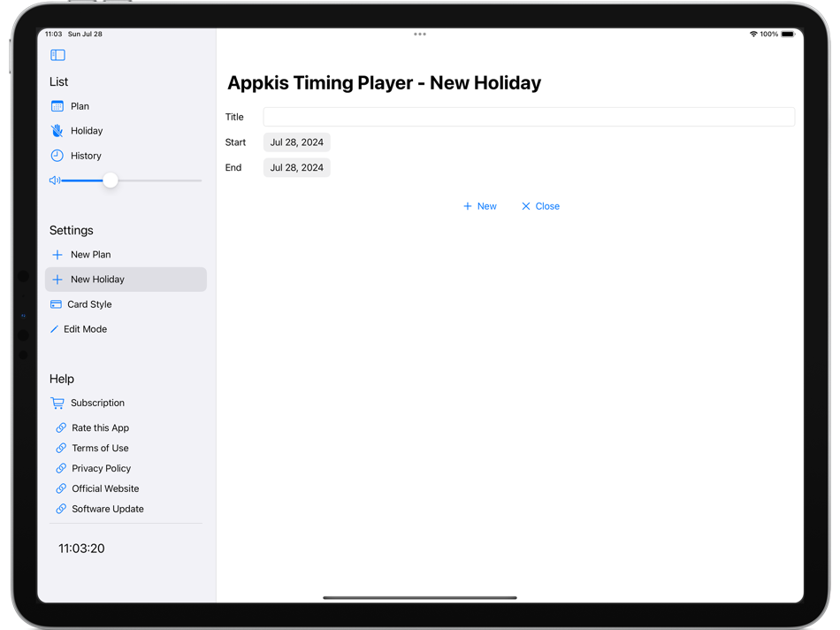
Task: Click the 100% battery percentage
Action: click(x=768, y=34)
